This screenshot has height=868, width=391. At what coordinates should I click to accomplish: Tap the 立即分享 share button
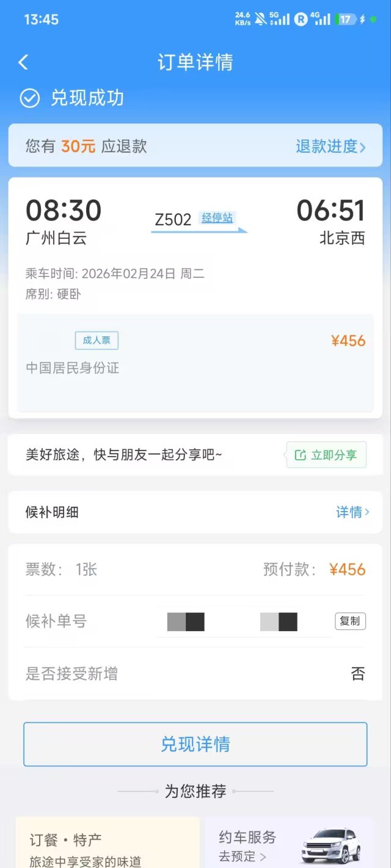coord(327,455)
